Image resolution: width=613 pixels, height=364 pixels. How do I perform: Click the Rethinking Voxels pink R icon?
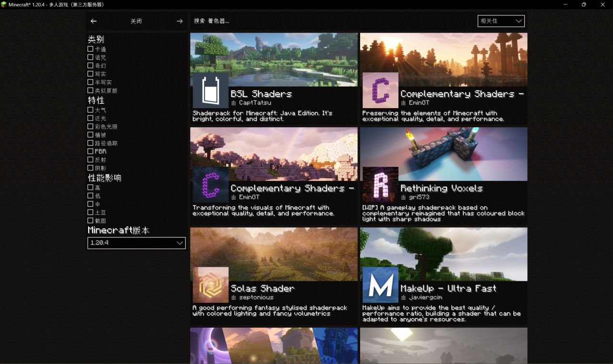click(380, 185)
